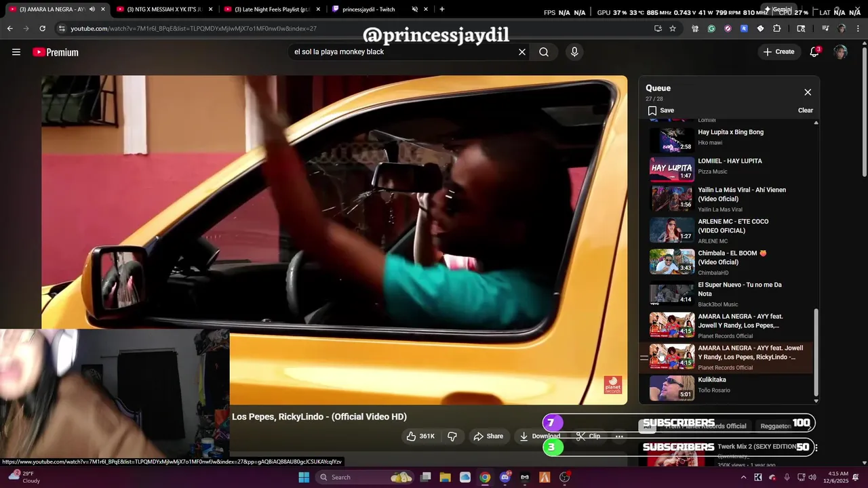Dislike the video

click(x=452, y=436)
